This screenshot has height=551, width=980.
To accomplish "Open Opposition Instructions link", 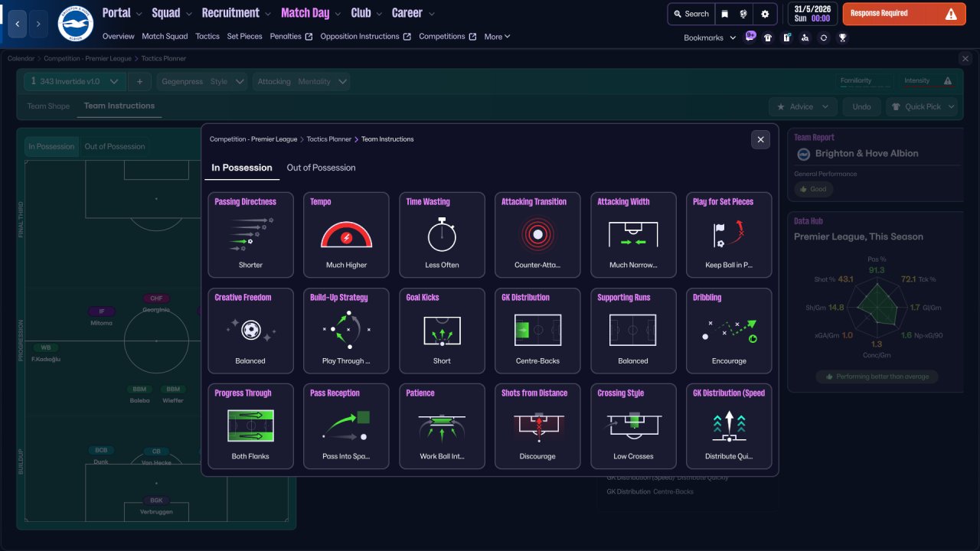I will coord(365,36).
